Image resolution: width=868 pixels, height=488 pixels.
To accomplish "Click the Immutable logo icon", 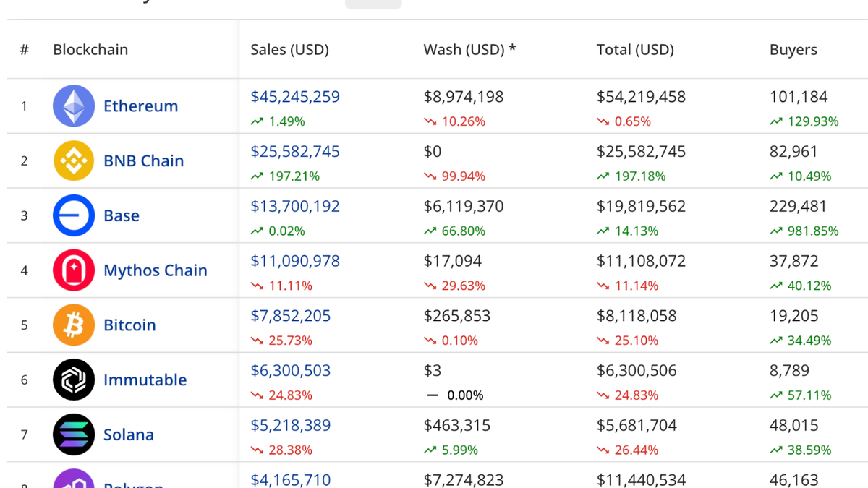I will [x=74, y=380].
